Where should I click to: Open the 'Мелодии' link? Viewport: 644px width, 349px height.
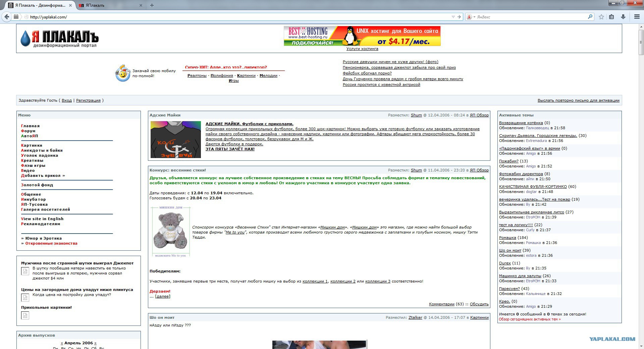[x=268, y=76]
